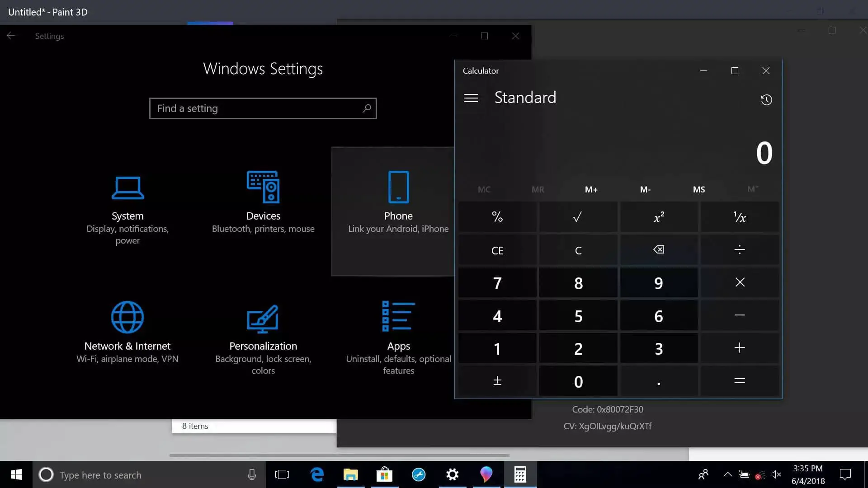Click the x squared key in Calculator

659,217
